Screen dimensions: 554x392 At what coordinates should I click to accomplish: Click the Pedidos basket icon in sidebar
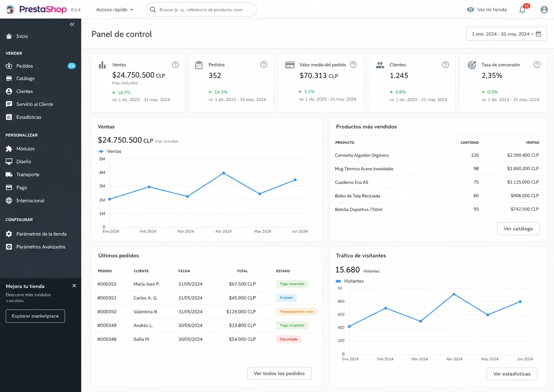click(9, 66)
